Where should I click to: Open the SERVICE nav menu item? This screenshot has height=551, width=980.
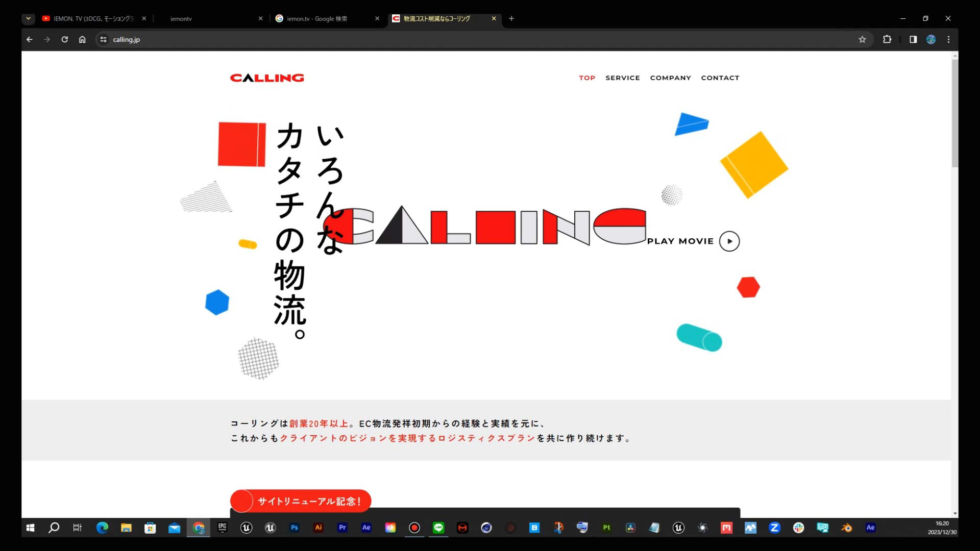click(622, 78)
